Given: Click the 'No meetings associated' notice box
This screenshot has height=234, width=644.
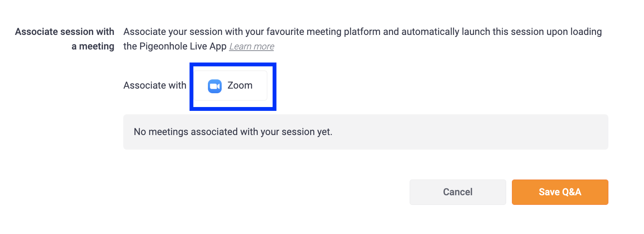Looking at the screenshot, I should [365, 132].
